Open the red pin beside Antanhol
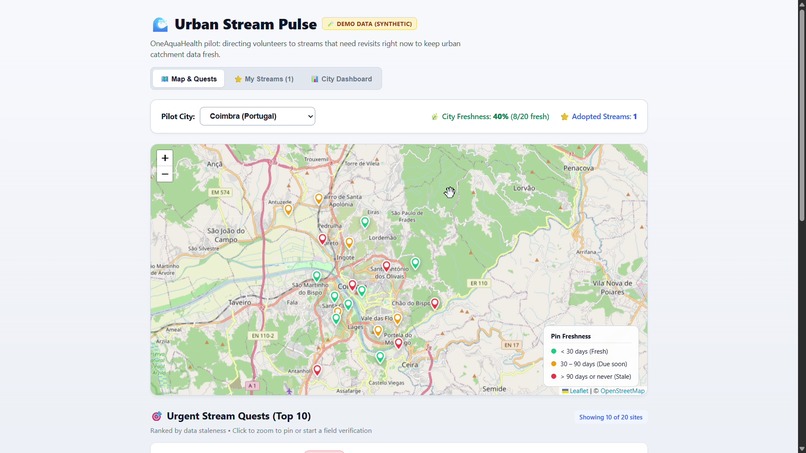 pyautogui.click(x=317, y=370)
